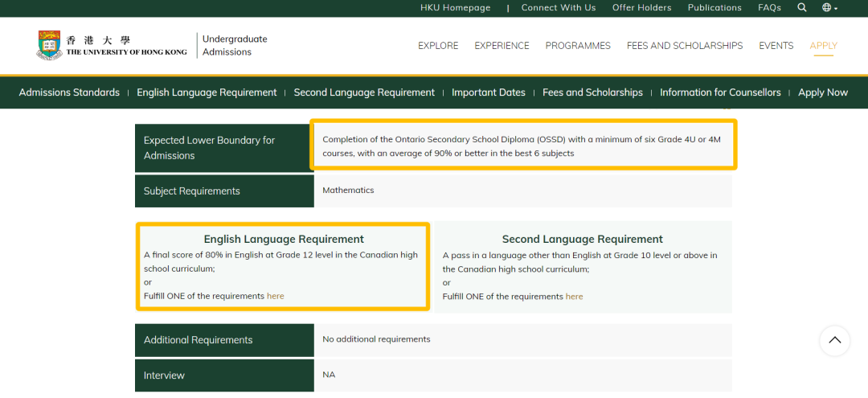Open the globe language selector
This screenshot has width=868, height=398.
[829, 8]
